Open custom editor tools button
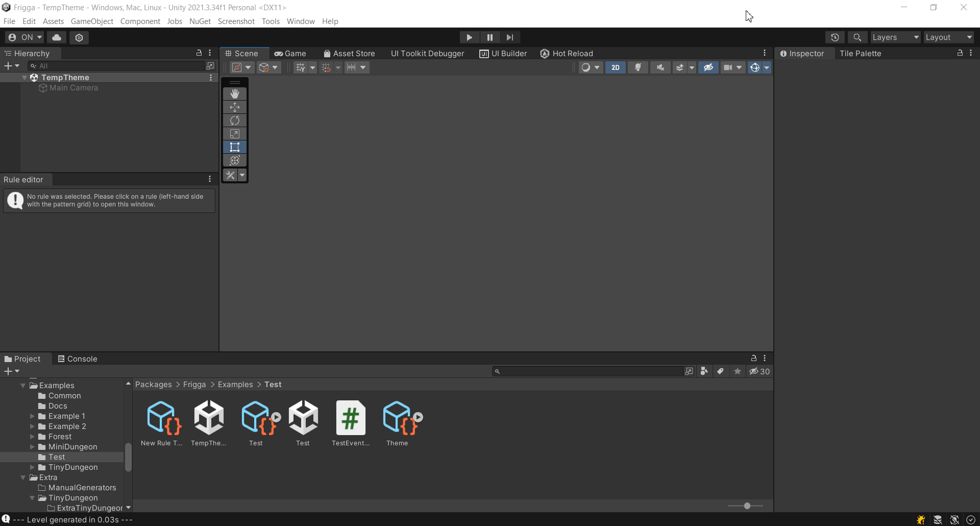Image resolution: width=980 pixels, height=526 pixels. pyautogui.click(x=230, y=175)
